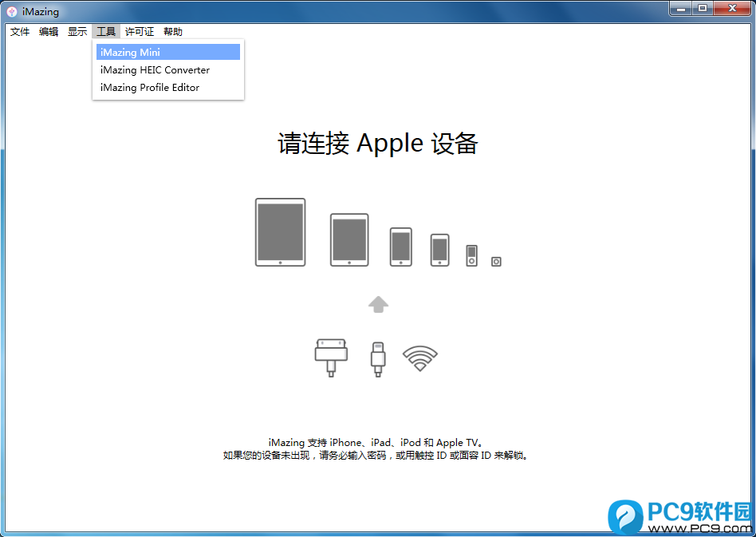Click the largest iPad device icon
This screenshot has width=756, height=537.
(280, 232)
